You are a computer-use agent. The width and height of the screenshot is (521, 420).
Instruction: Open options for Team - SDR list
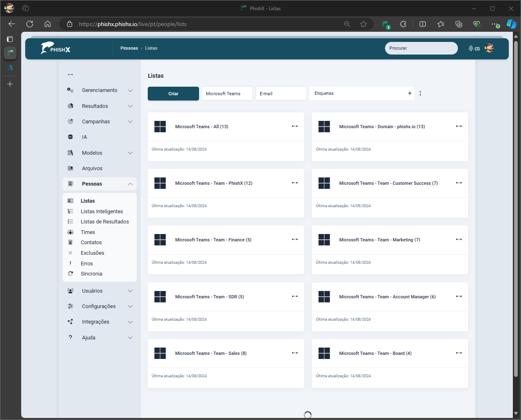point(295,296)
